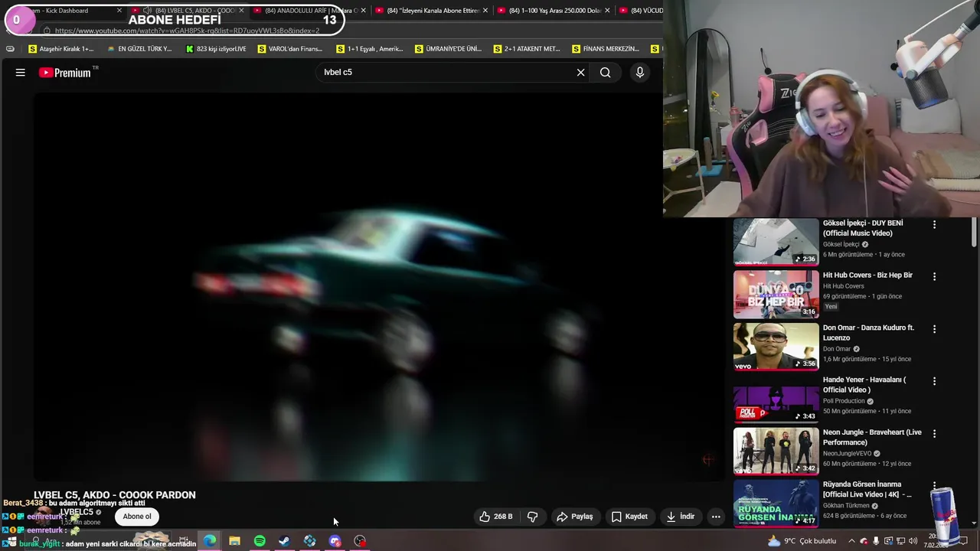The width and height of the screenshot is (980, 551).
Task: Close the '1-100 Yaş Arası' tab
Action: [607, 11]
